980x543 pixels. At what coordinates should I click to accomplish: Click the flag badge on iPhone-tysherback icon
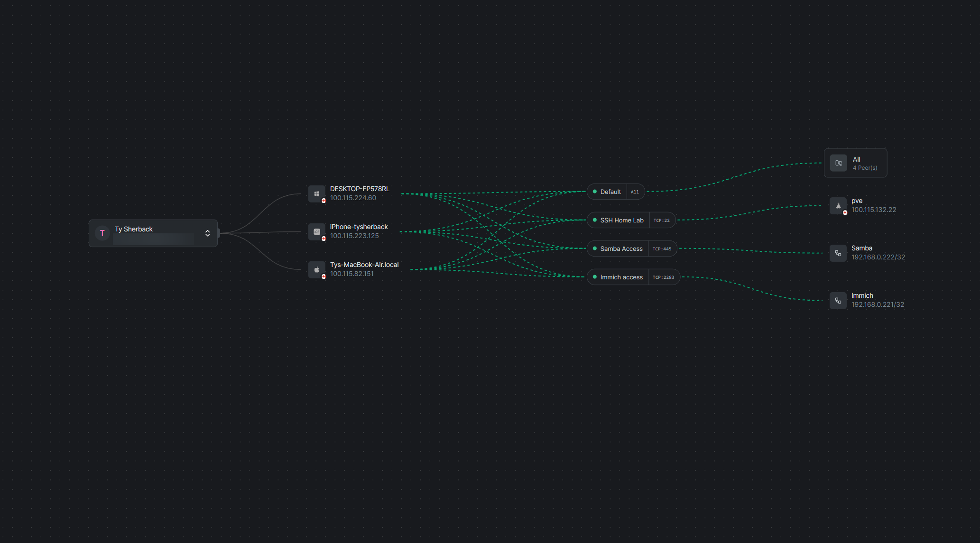[324, 239]
